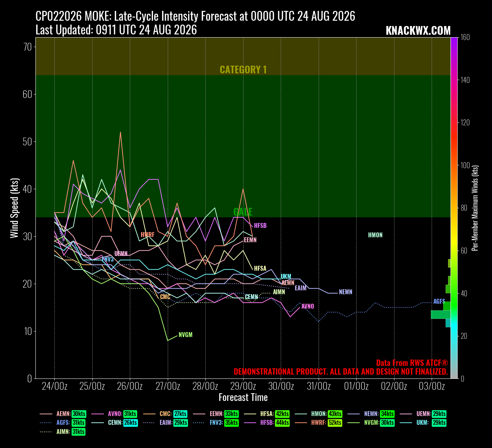Select the AVNO line label inside the plot

tap(308, 306)
